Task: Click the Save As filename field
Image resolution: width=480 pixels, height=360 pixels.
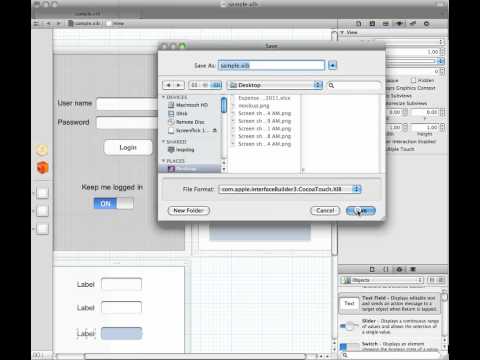Action: (271, 65)
